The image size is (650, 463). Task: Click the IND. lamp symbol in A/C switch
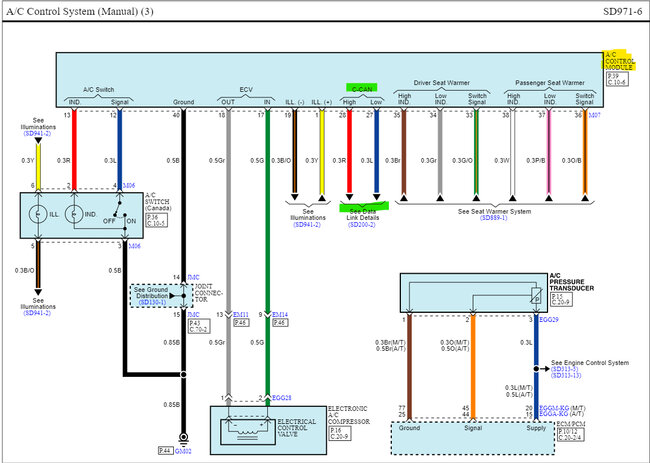[74, 214]
